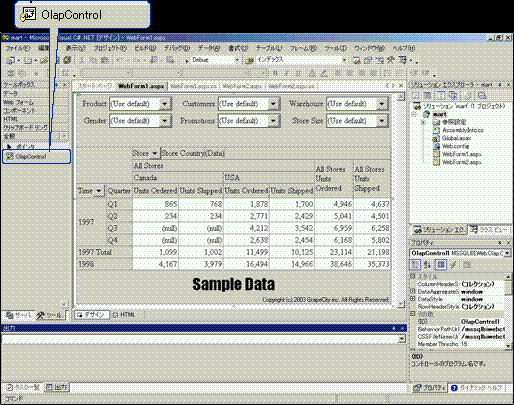Open the Store dimension dropdown arrow

(x=155, y=153)
